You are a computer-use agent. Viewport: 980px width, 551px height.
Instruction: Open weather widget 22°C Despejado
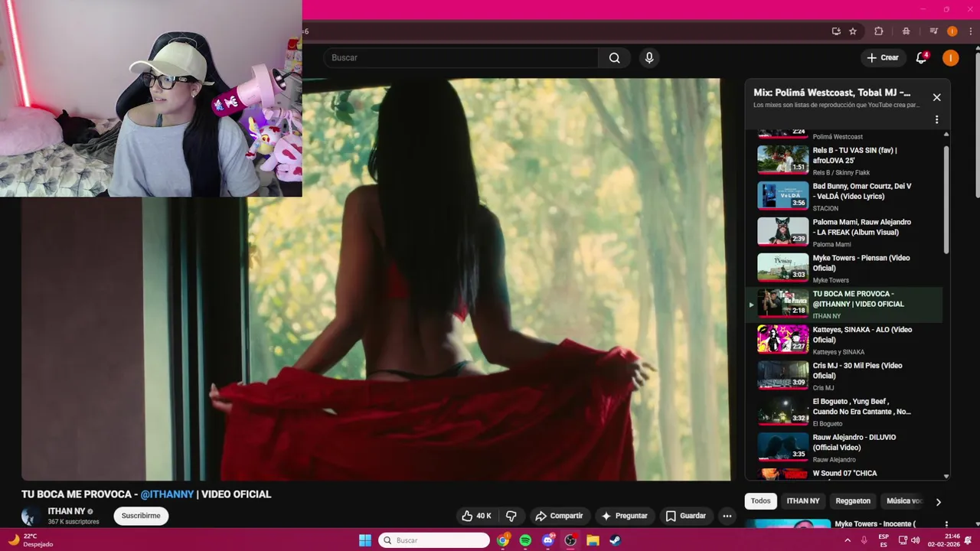(x=31, y=540)
